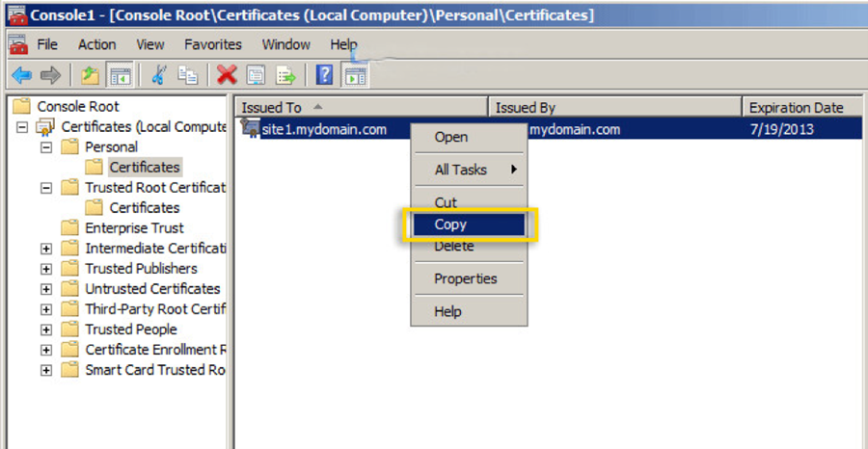Expand the Trusted People node
The width and height of the screenshot is (868, 449).
(x=46, y=330)
